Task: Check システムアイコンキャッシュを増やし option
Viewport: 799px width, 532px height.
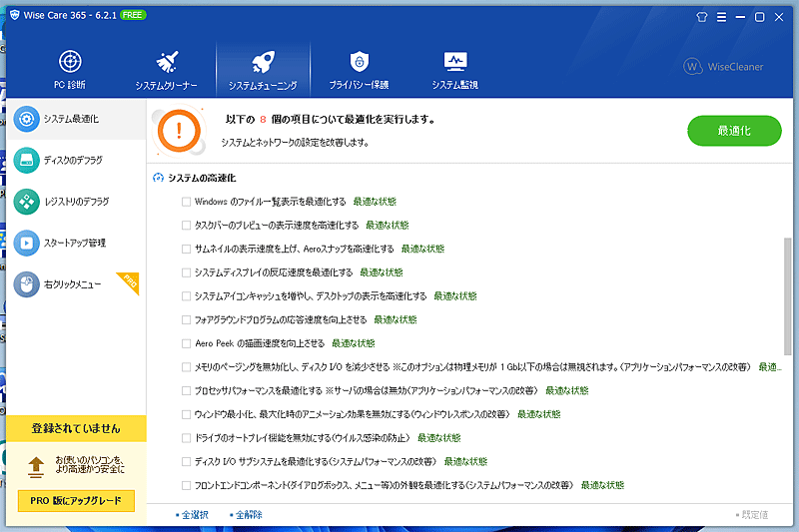Action: pos(186,296)
